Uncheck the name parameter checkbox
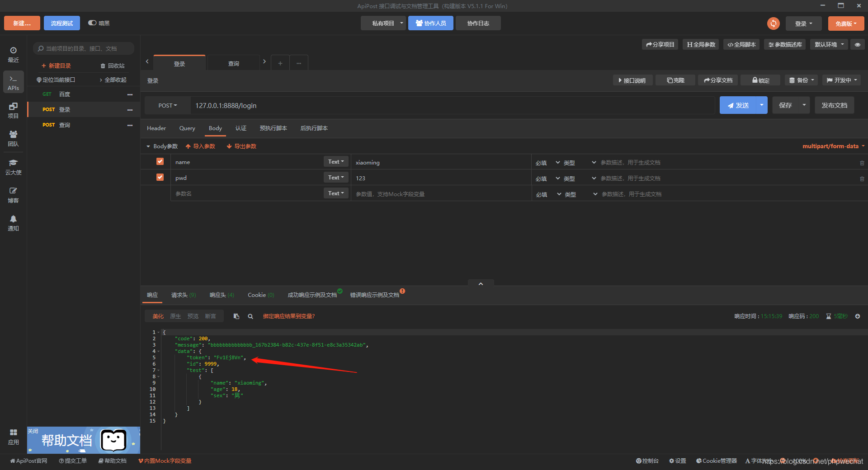The width and height of the screenshot is (868, 470). point(160,161)
